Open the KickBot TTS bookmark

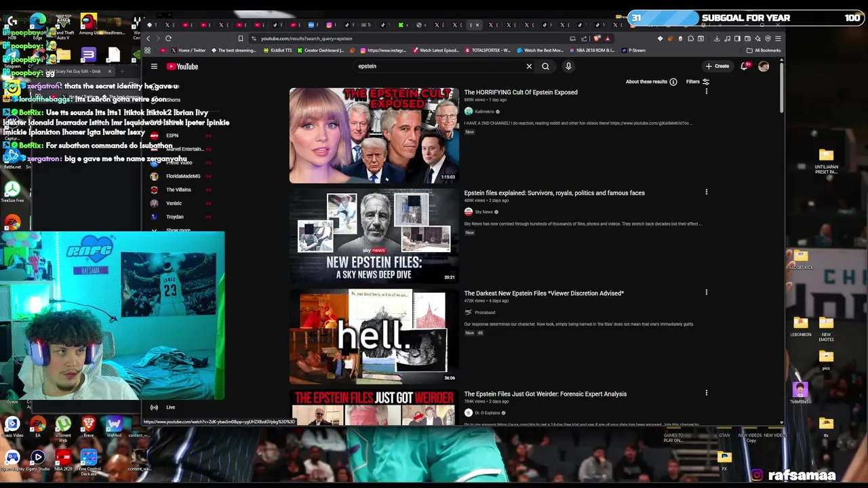(x=277, y=50)
